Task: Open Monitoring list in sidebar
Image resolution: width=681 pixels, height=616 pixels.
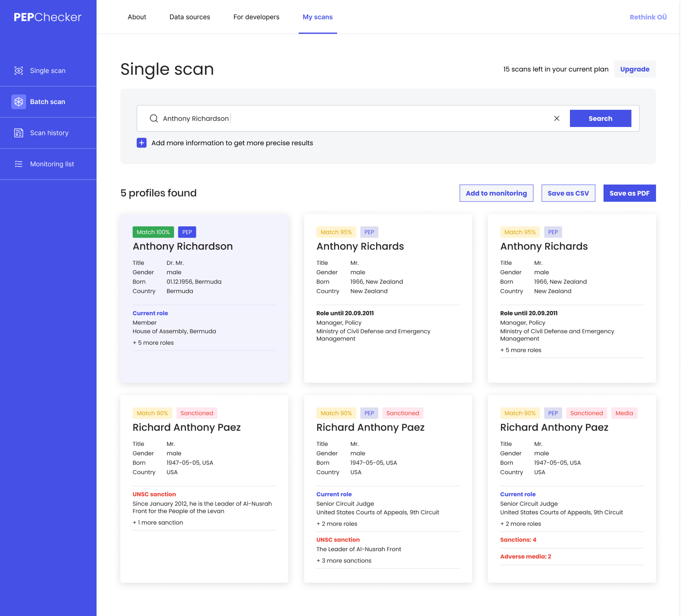Action: [x=48, y=164]
